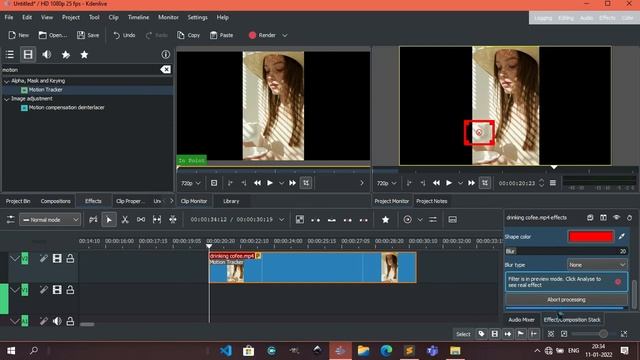Open timeline timecode format dropdown

click(x=281, y=220)
